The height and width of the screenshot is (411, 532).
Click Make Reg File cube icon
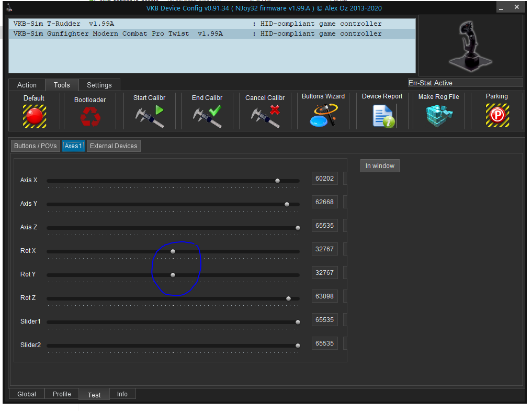tap(439, 116)
